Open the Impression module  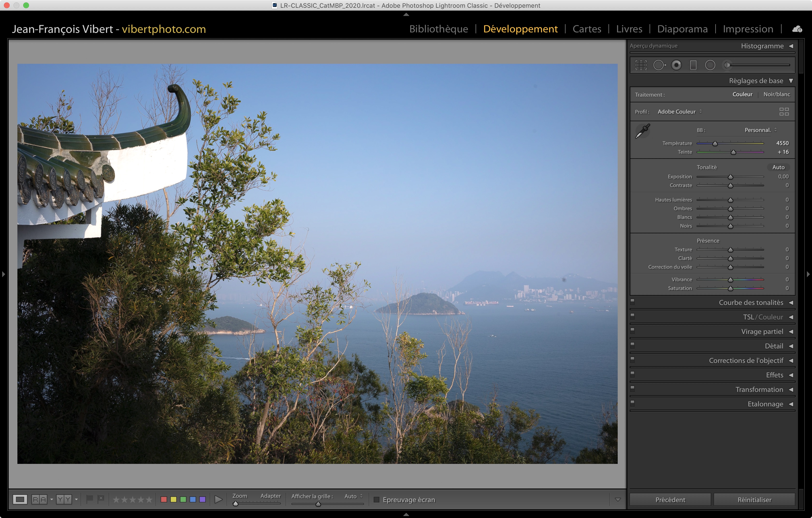[x=747, y=29]
